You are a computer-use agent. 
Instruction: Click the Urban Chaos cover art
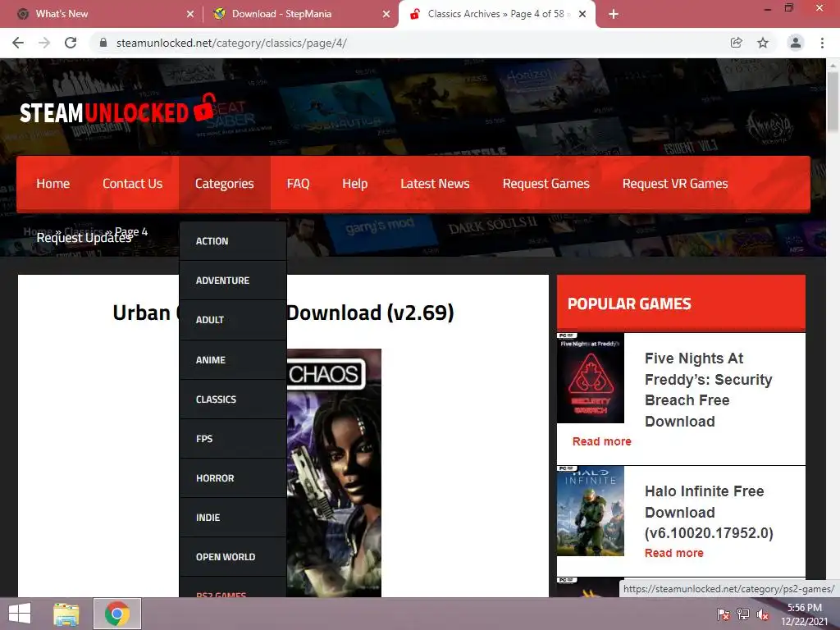click(334, 473)
